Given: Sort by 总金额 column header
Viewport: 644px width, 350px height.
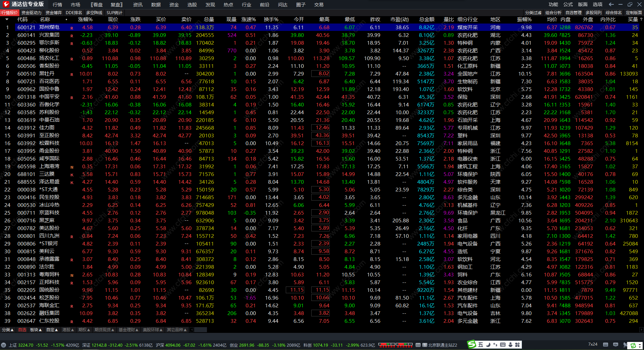Looking at the screenshot, I should (x=427, y=19).
